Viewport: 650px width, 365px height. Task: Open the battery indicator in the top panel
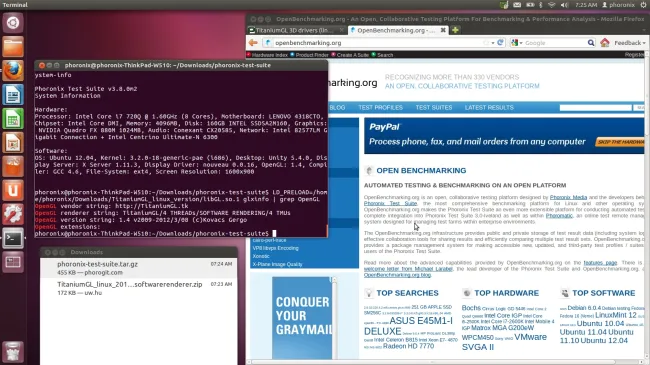click(530, 5)
